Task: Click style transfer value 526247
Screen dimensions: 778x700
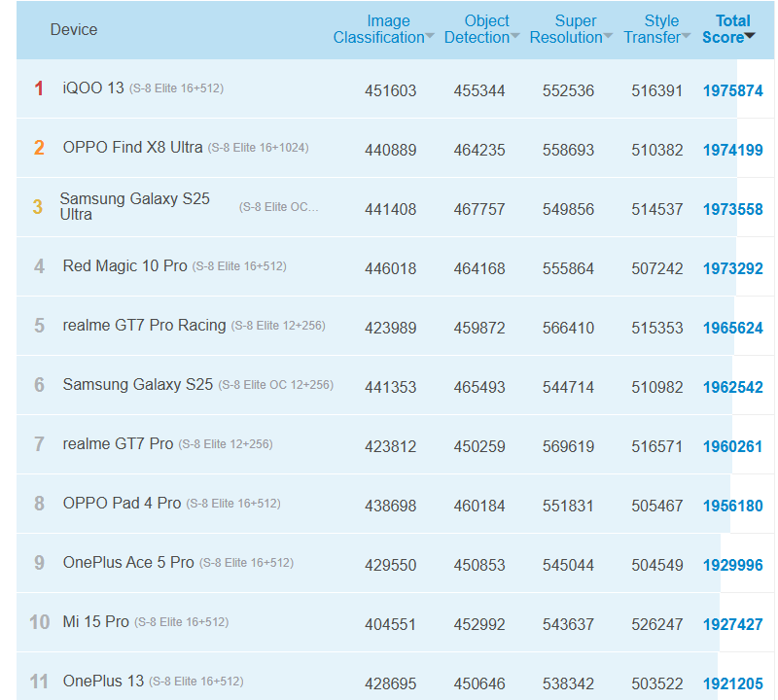Action: pos(657,624)
